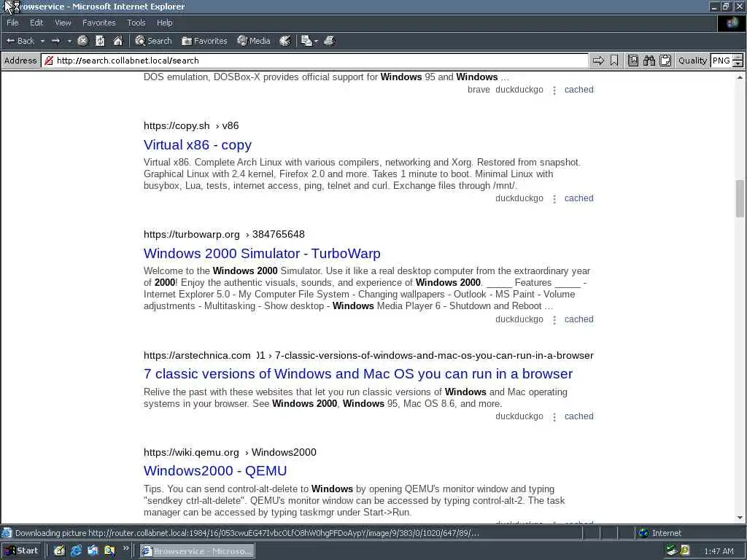Click the Back arrow button
The height and width of the screenshot is (560, 747).
point(20,41)
